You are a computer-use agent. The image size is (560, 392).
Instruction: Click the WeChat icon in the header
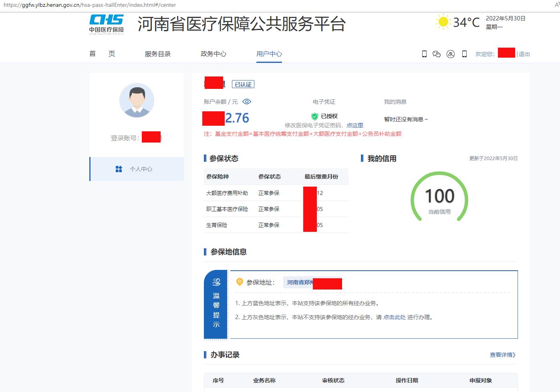(x=437, y=54)
